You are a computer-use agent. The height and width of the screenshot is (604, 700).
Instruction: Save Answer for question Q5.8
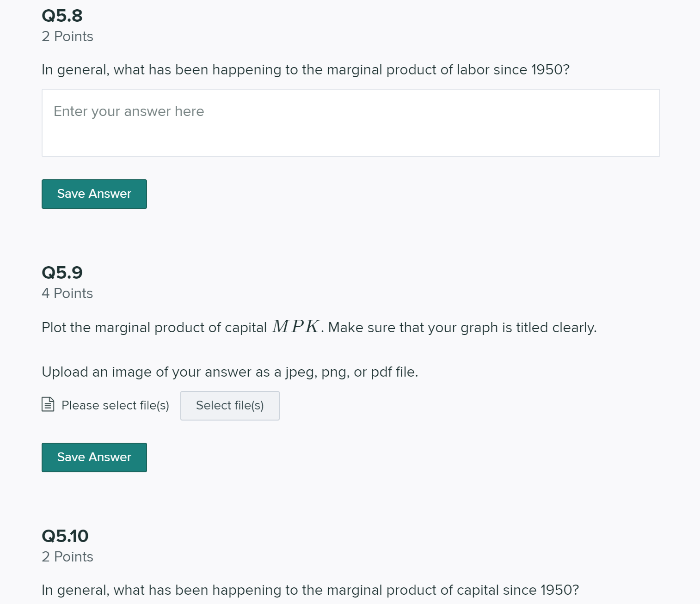pyautogui.click(x=94, y=194)
